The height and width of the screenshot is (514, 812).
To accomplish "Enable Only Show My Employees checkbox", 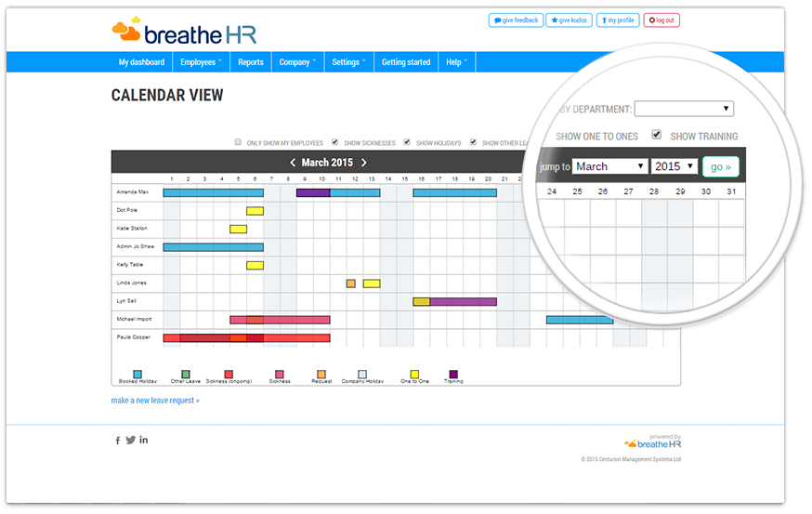I will [239, 142].
